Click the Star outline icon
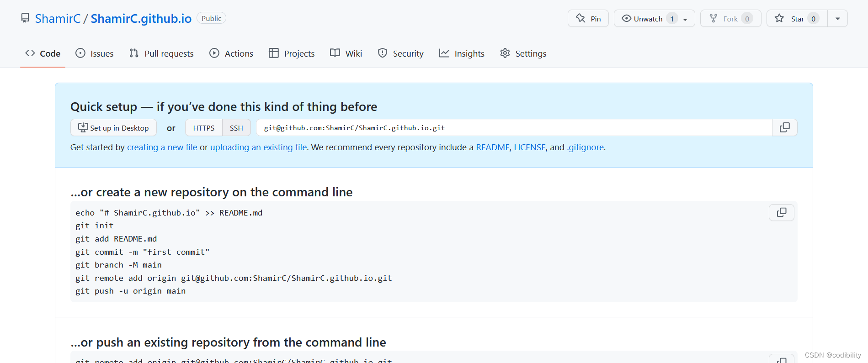This screenshot has height=363, width=868. click(779, 18)
